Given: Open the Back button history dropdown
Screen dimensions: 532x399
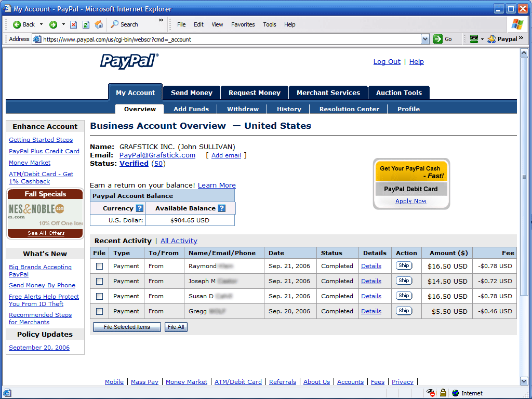Looking at the screenshot, I should (x=41, y=24).
